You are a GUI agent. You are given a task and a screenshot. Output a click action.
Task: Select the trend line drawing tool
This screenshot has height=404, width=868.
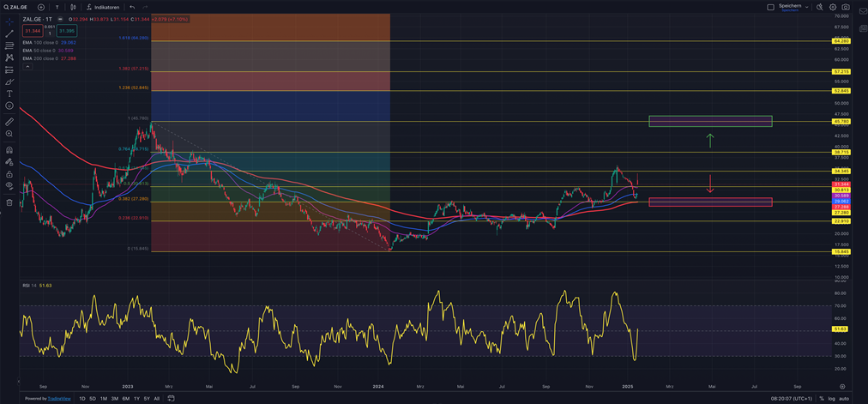click(x=9, y=33)
